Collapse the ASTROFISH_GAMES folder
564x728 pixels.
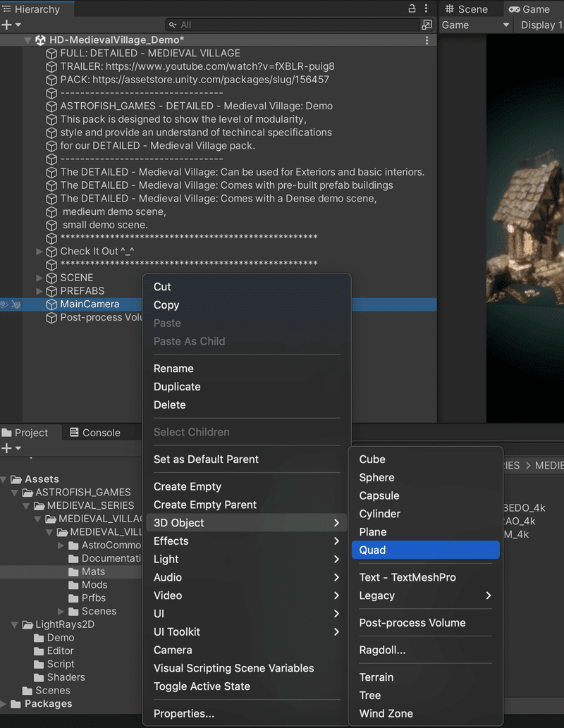(15, 492)
